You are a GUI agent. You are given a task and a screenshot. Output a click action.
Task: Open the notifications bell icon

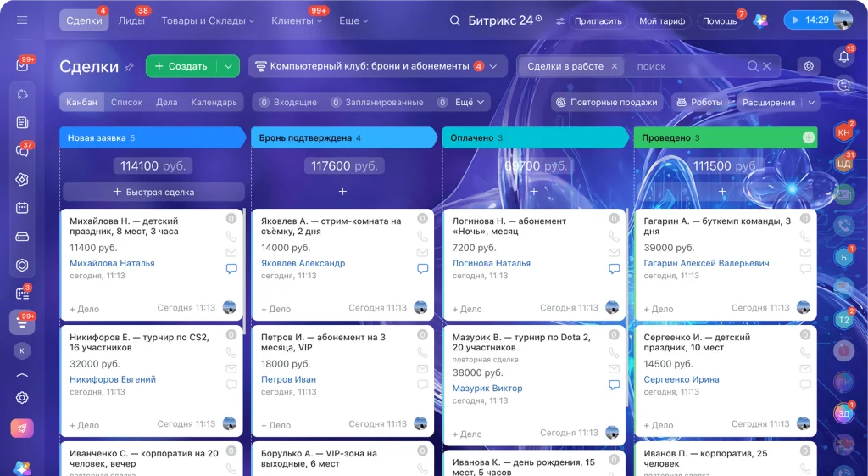pos(843,56)
